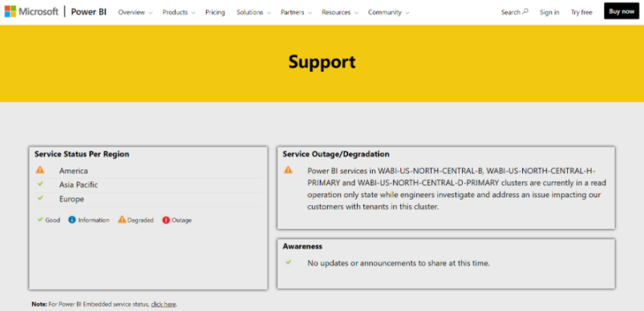The image size is (644, 311).
Task: Select the Europe region row
Action: (x=148, y=199)
